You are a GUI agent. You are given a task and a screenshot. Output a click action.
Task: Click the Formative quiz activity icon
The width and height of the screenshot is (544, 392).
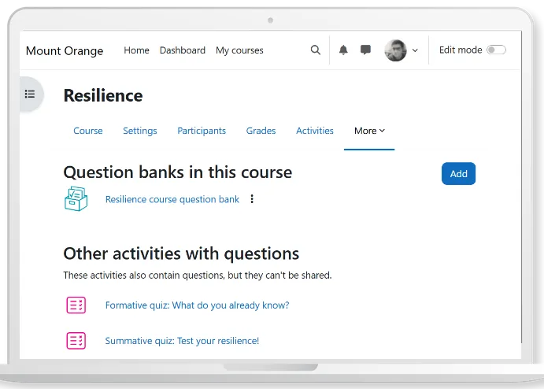[76, 305]
